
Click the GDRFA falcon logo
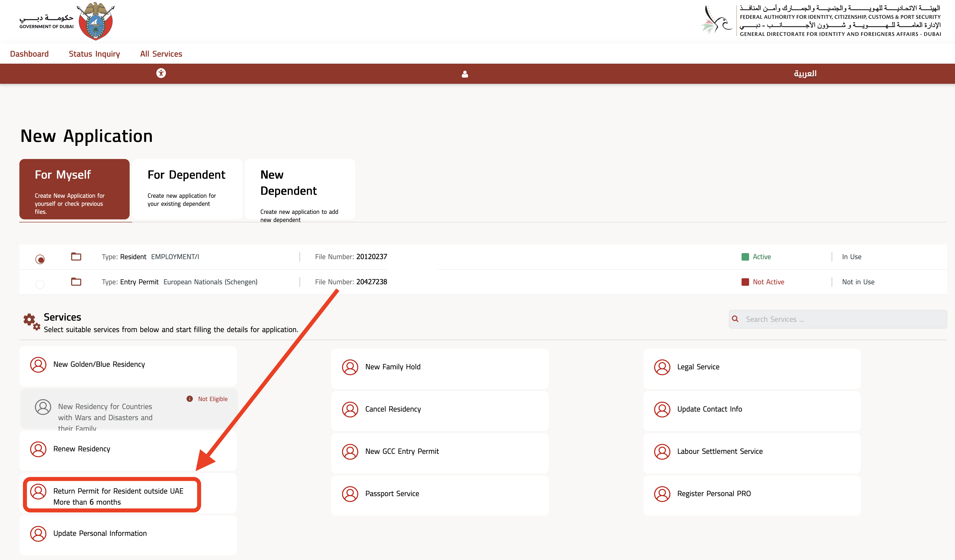pyautogui.click(x=717, y=20)
